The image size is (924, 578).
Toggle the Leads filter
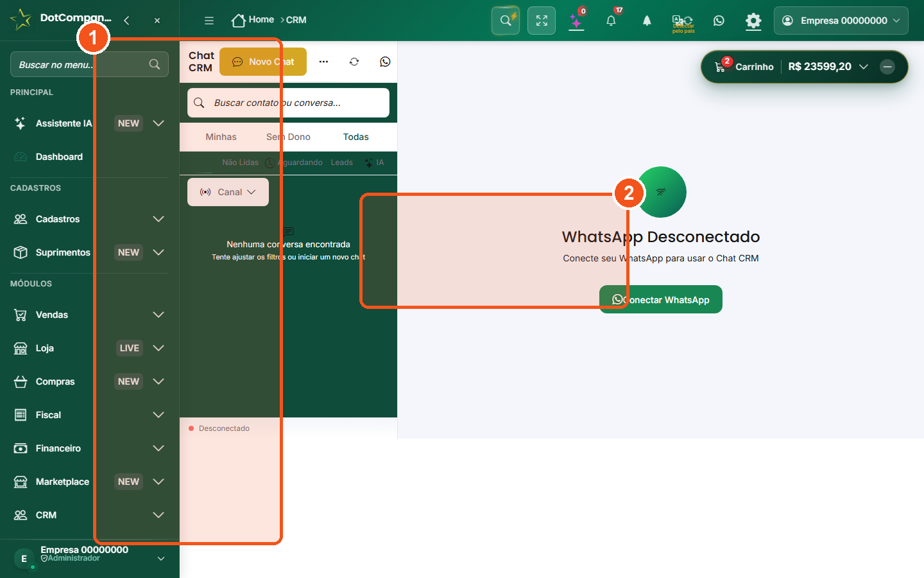pos(341,162)
